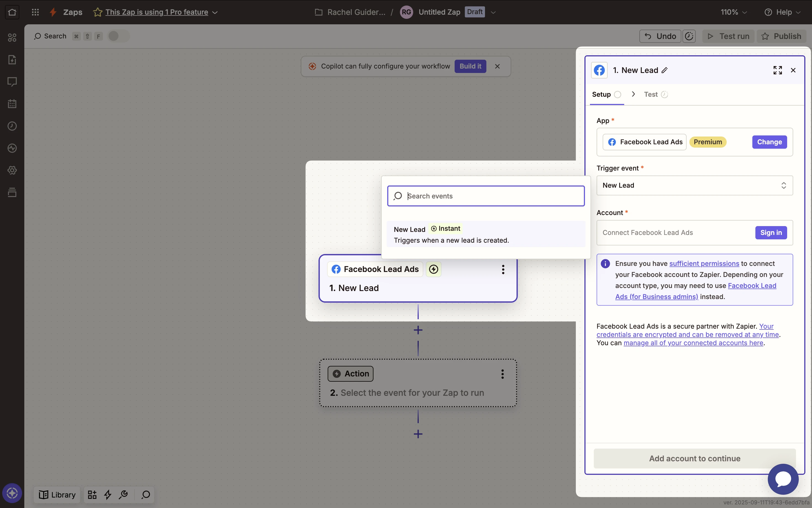Open the sidebar history clock icon
Viewport: 812px width, 508px height.
[12, 126]
